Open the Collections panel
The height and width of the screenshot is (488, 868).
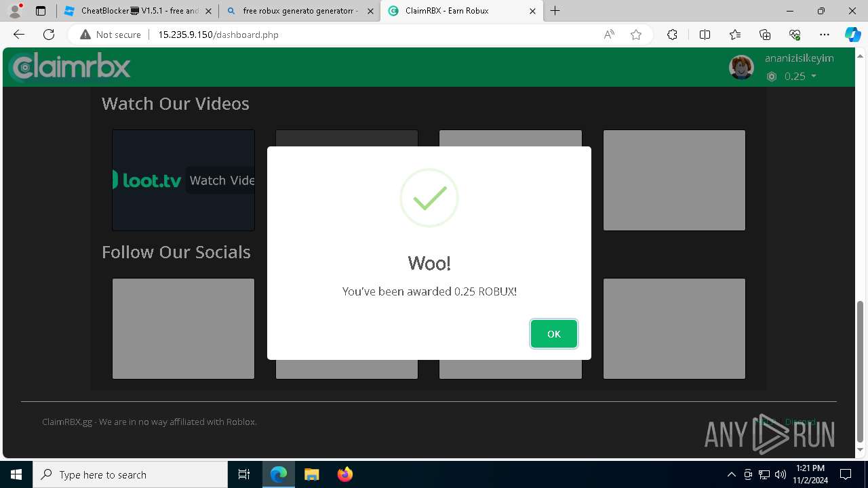pos(765,35)
